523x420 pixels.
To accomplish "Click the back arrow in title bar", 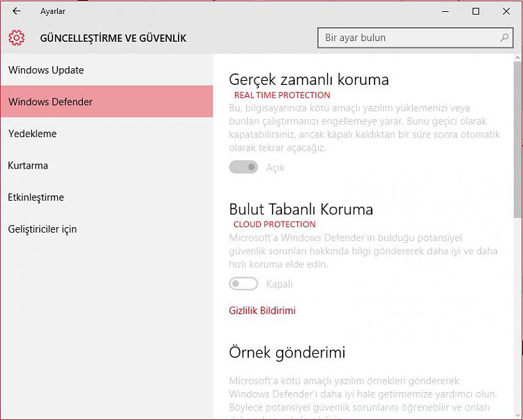I will [x=16, y=11].
